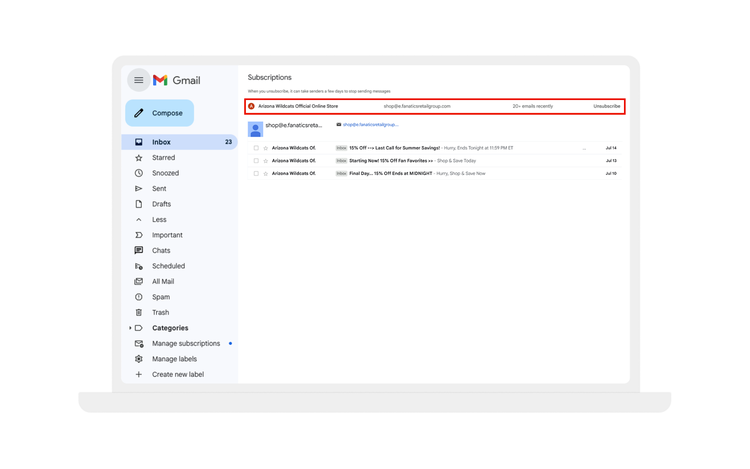This screenshot has width=750, height=469.
Task: Check the 'Final Day' email checkbox
Action: coord(256,174)
